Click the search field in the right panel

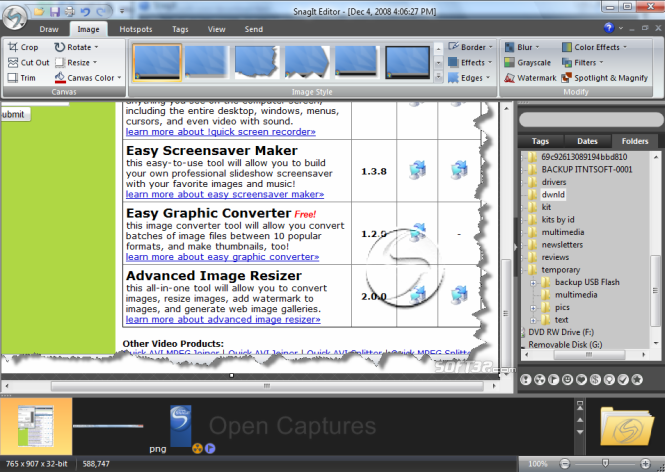(x=591, y=120)
